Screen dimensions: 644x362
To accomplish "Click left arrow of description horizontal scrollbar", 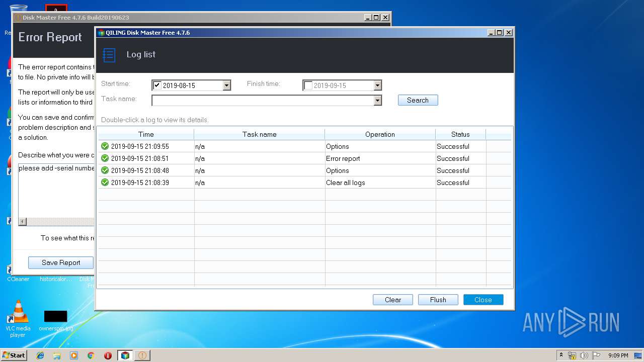I will click(x=23, y=222).
